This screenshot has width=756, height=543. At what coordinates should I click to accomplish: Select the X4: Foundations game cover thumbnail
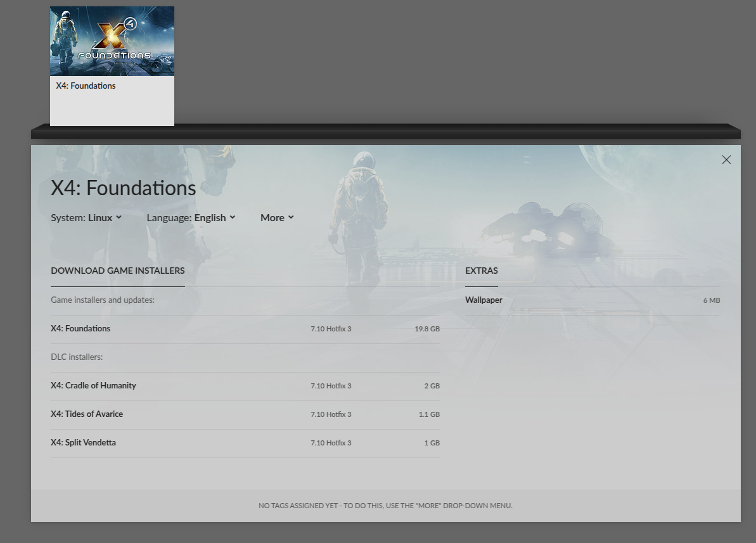point(112,41)
